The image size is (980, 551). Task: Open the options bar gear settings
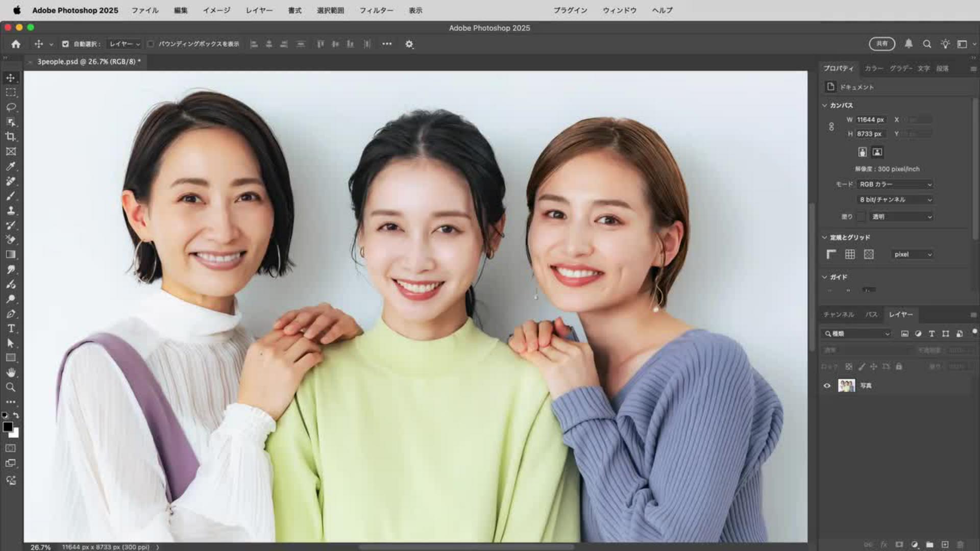click(x=409, y=44)
